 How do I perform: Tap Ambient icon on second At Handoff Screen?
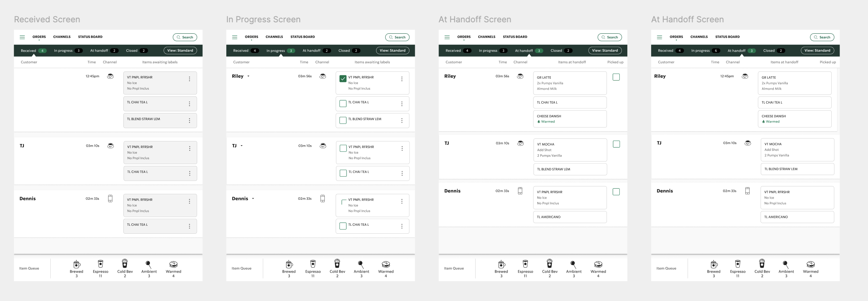(786, 264)
